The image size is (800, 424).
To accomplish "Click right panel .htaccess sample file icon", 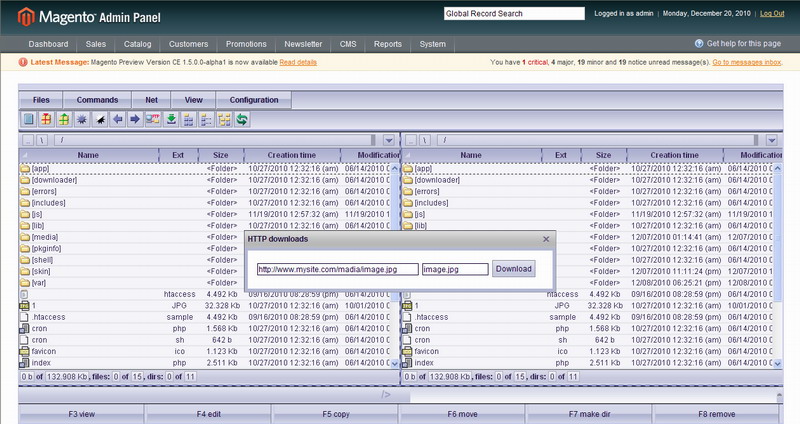I will [407, 317].
